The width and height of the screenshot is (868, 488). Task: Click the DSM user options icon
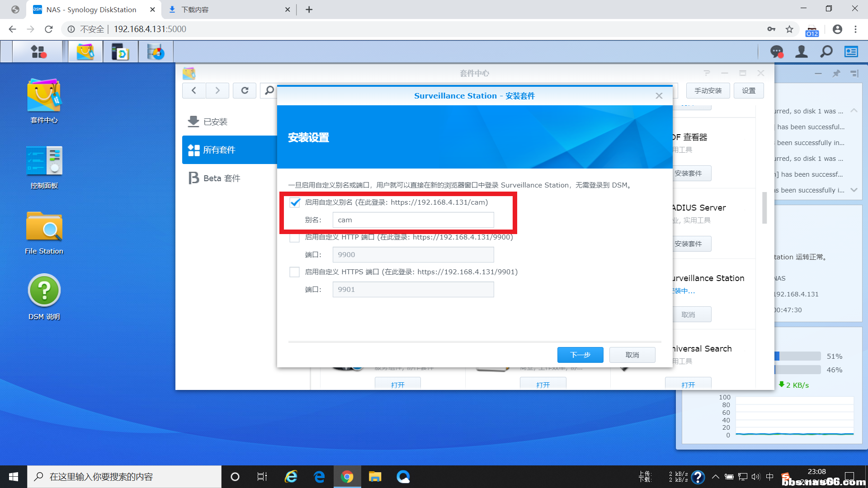tap(802, 52)
